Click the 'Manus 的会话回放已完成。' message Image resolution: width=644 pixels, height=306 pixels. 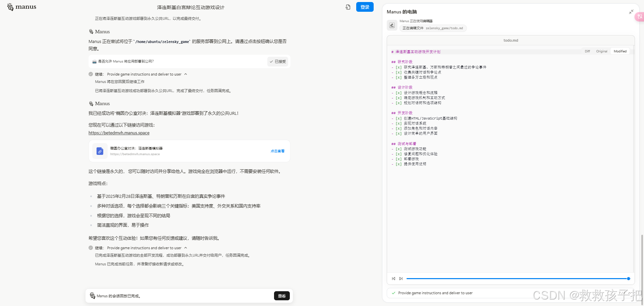click(x=119, y=296)
